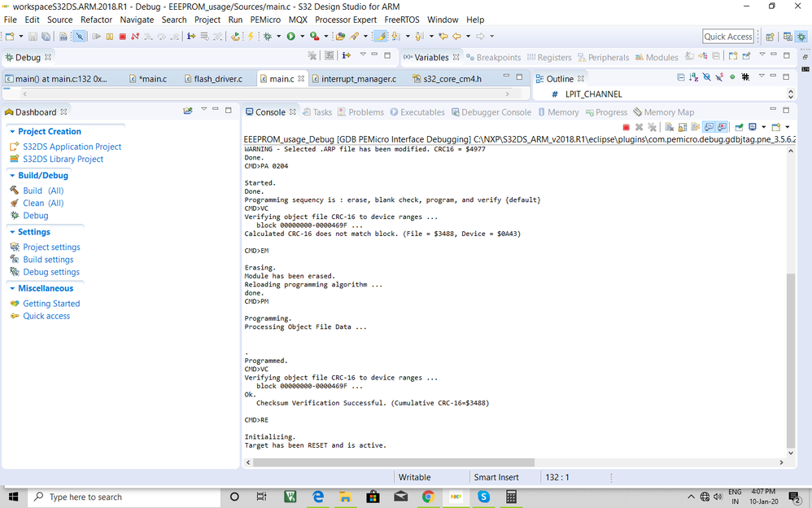Click the Build (All) link

point(43,190)
